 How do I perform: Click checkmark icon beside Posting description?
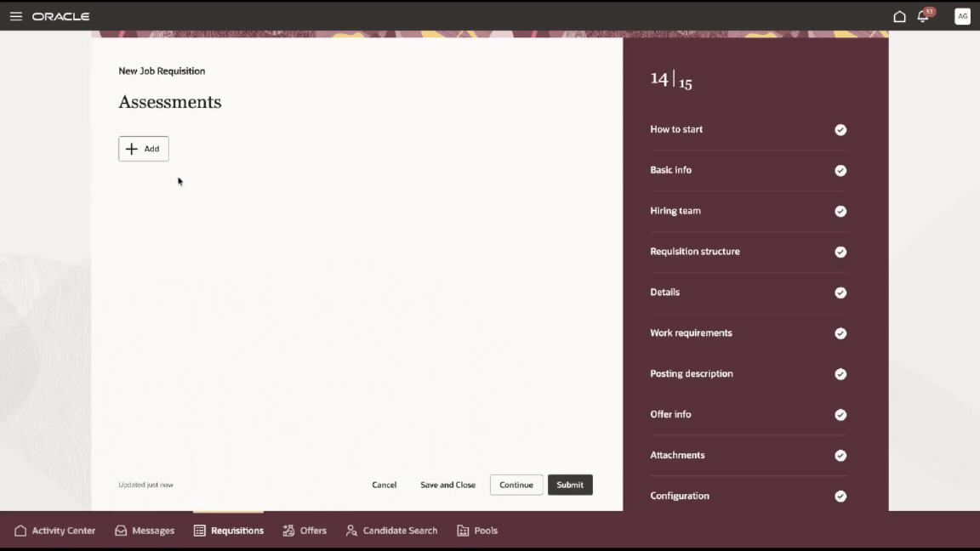click(x=840, y=374)
